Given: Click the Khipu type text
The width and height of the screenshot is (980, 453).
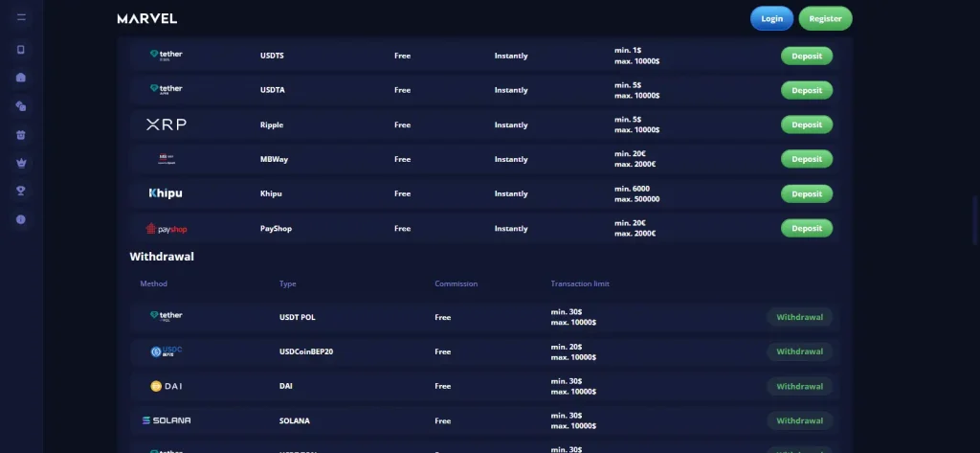Looking at the screenshot, I should (271, 193).
